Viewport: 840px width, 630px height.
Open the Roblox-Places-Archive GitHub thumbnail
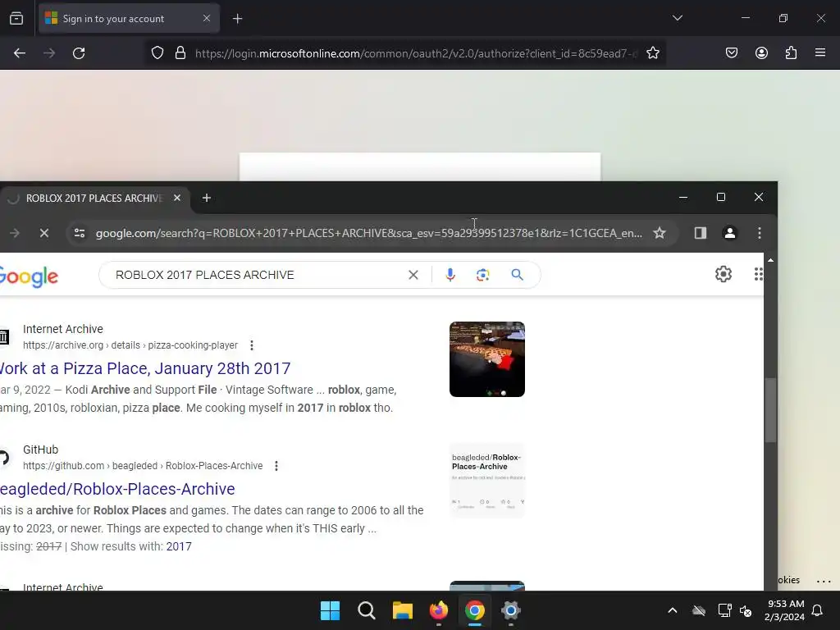(487, 481)
